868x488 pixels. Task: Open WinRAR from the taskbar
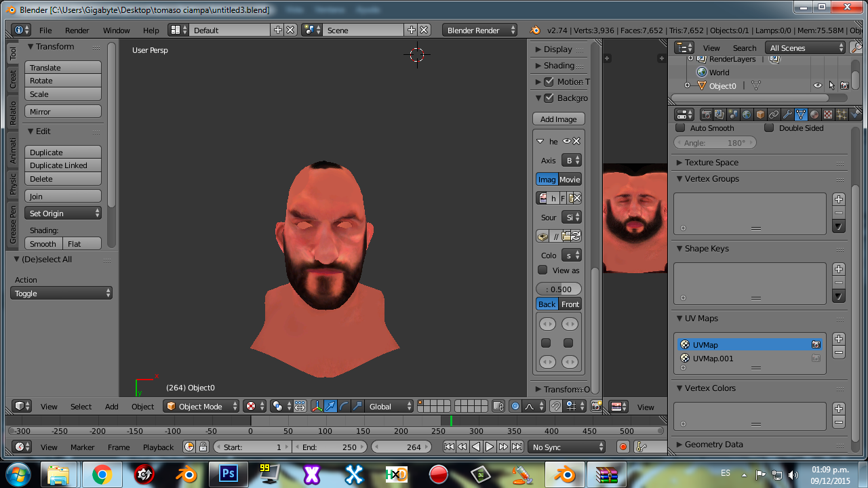tap(606, 474)
